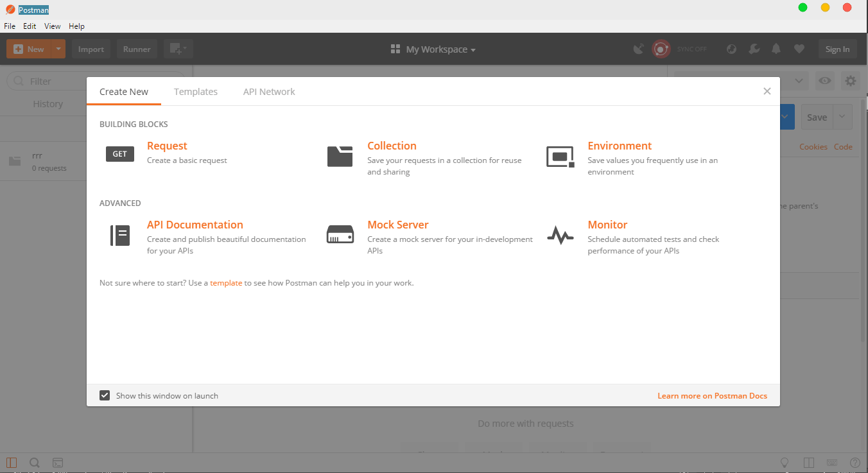Viewport: 868px width, 473px height.
Task: Click the SYNC OFF label
Action: [691, 49]
